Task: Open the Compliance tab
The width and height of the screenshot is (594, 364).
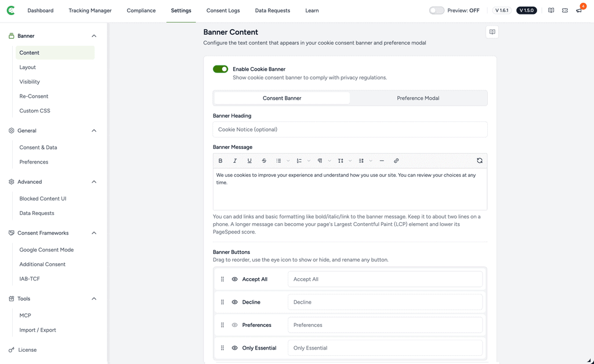Action: 142,10
